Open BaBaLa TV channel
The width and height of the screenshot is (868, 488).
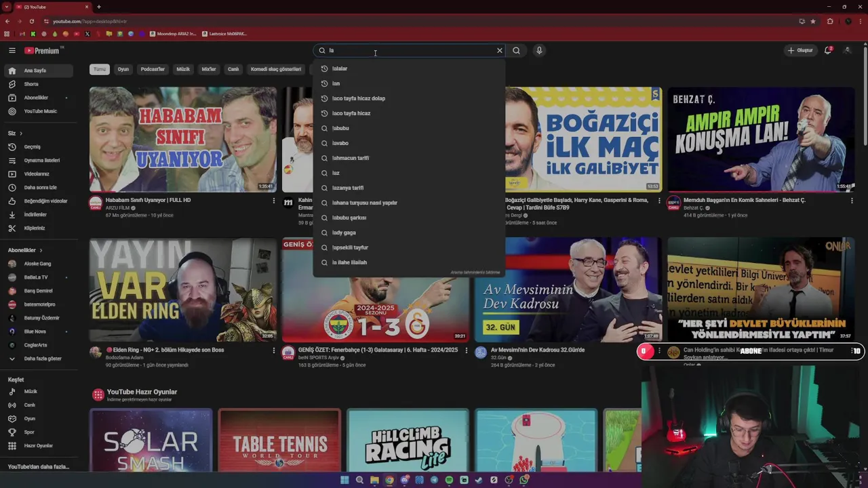(x=39, y=277)
